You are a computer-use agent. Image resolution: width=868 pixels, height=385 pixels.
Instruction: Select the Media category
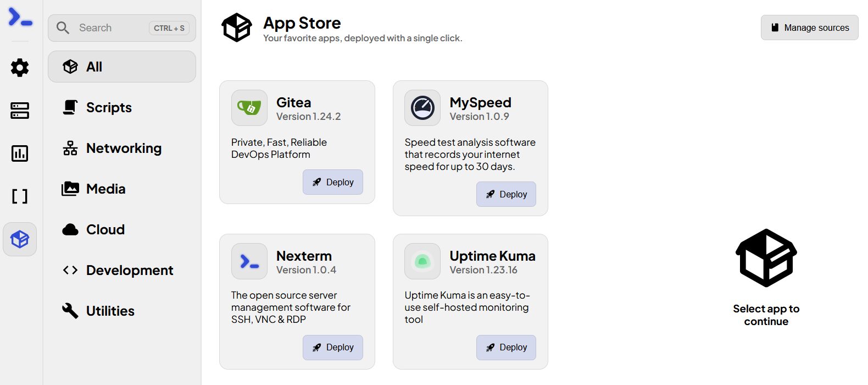point(122,189)
